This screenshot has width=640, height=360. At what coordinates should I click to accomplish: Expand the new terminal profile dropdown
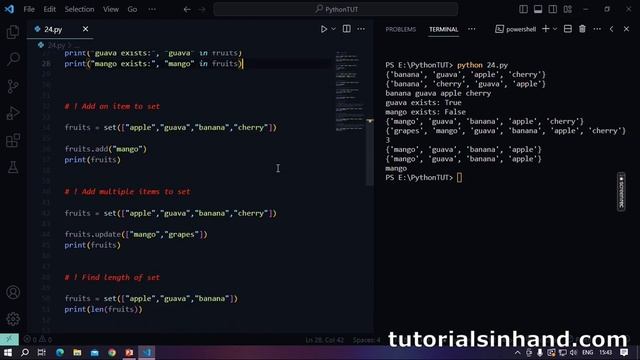[x=555, y=29]
